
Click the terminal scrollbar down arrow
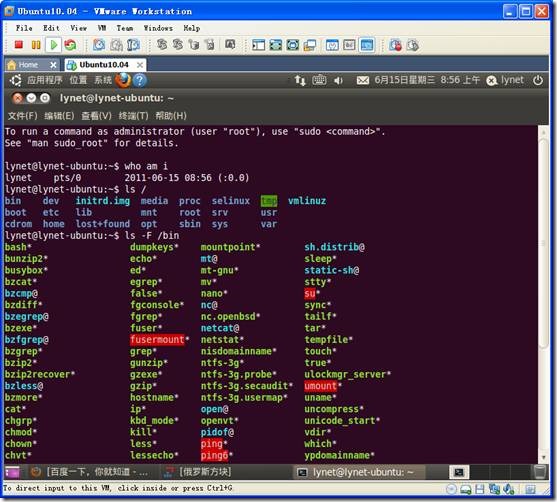[543, 458]
